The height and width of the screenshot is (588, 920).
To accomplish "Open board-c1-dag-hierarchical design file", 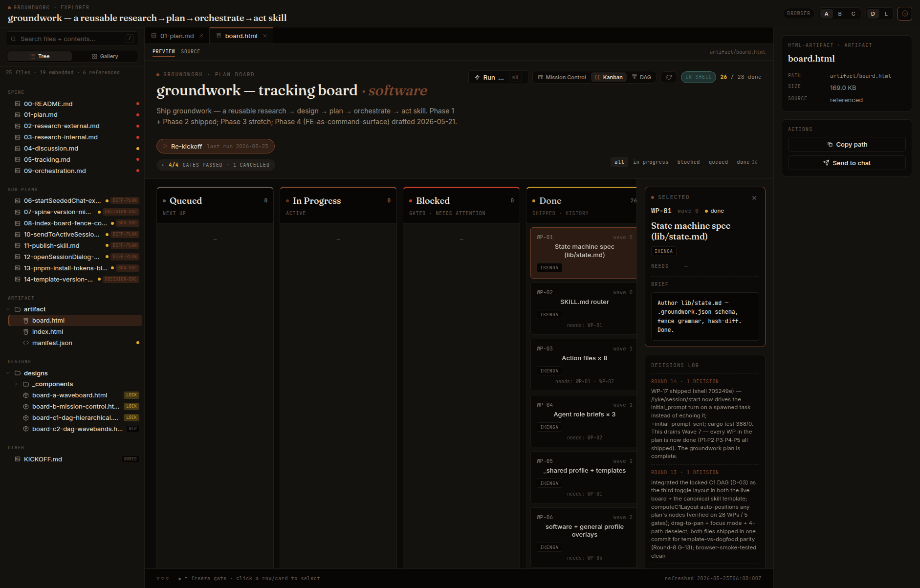I will click(75, 418).
